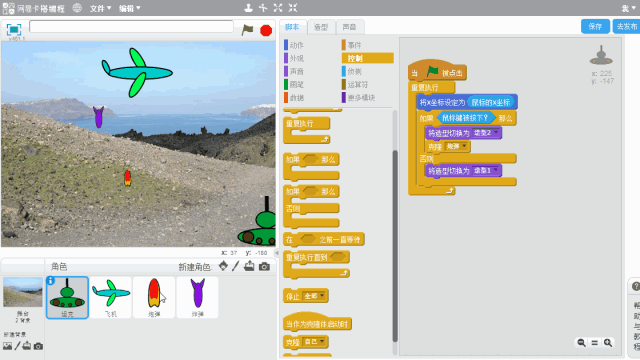The width and height of the screenshot is (640, 360).
Task: Select the 事件 block category
Action: (x=352, y=45)
